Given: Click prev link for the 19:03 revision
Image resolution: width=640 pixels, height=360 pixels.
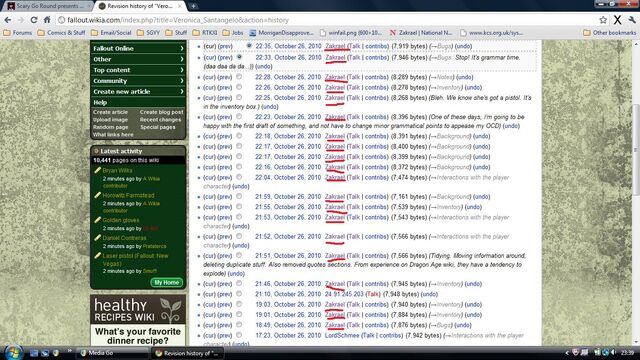Looking at the screenshot, I should click(224, 304).
